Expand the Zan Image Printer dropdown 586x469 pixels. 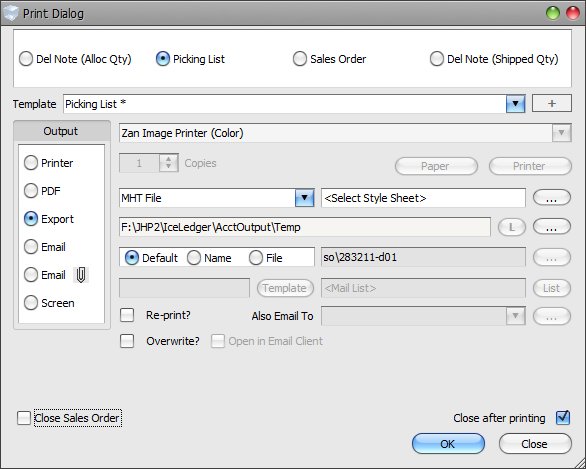(x=561, y=133)
